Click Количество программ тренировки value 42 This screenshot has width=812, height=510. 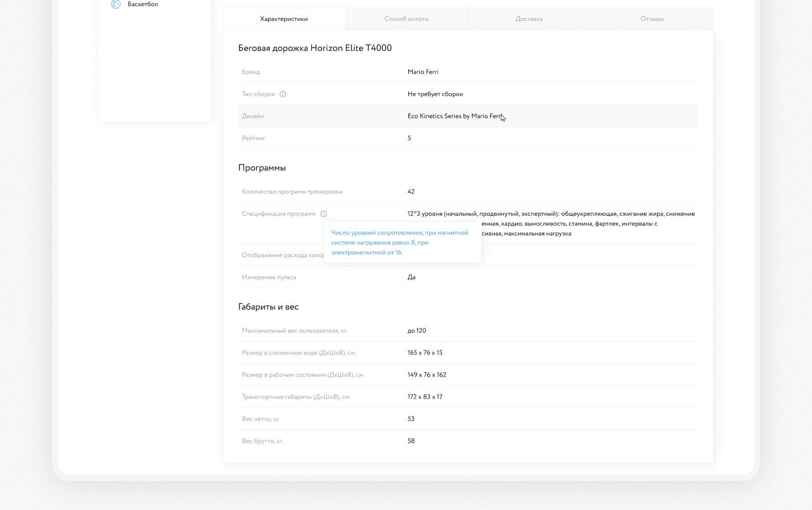point(411,191)
